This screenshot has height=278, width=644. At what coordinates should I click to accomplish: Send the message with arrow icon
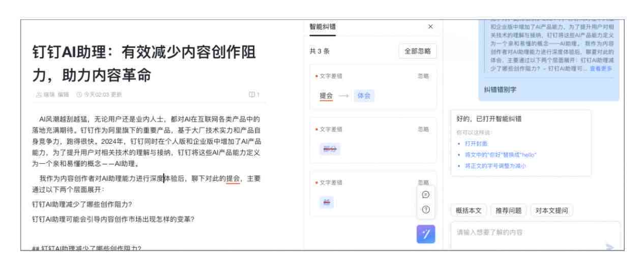pos(609,246)
